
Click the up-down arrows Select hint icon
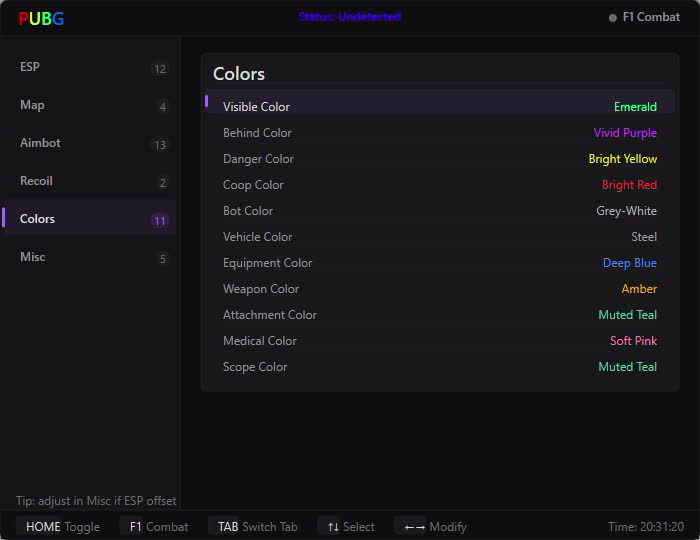tap(333, 527)
